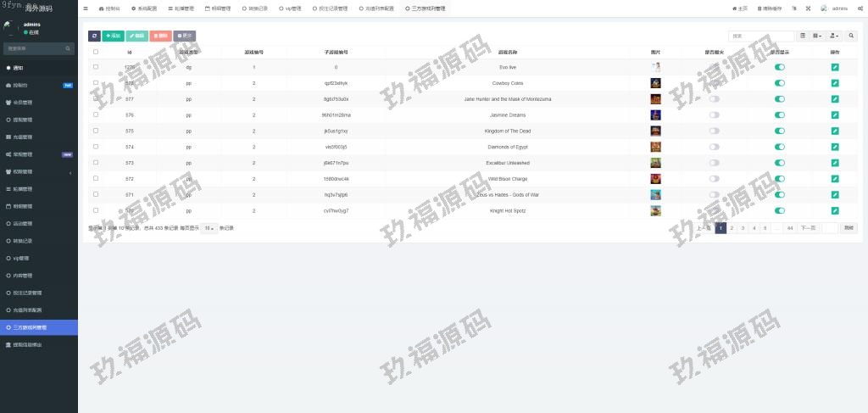
Task: Click the hamburger menu icon to collapse sidebar
Action: [85, 8]
